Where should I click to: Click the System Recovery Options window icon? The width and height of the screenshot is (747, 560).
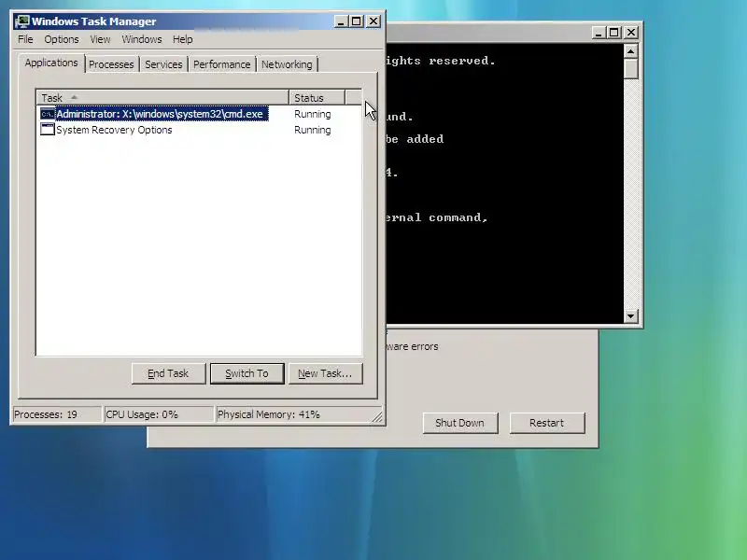point(48,130)
